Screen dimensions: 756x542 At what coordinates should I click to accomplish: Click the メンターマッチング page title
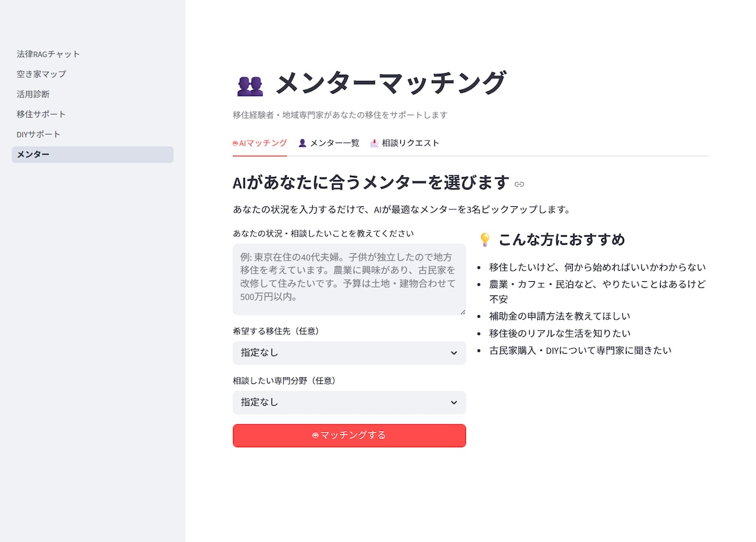pyautogui.click(x=391, y=84)
